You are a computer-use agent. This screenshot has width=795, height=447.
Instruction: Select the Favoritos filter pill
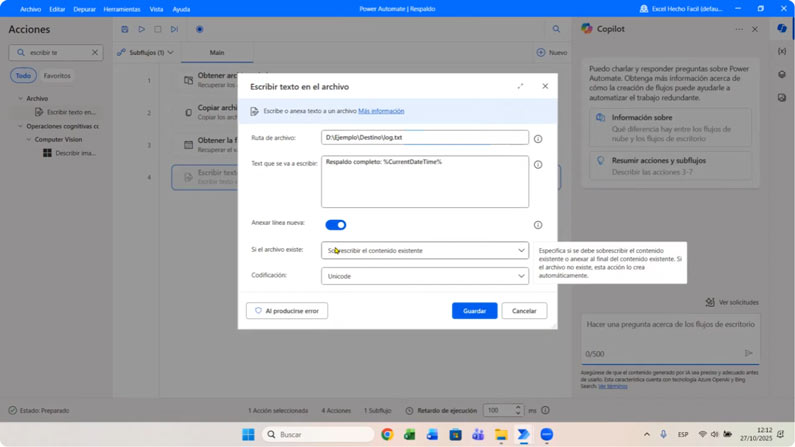57,76
